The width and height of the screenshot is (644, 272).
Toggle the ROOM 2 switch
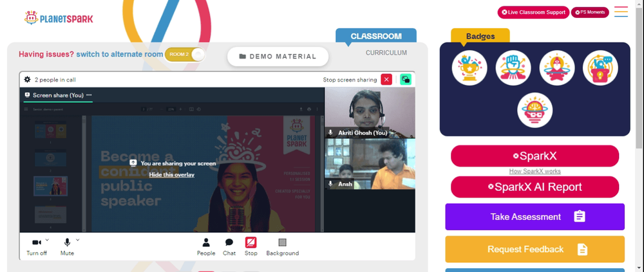pyautogui.click(x=185, y=55)
